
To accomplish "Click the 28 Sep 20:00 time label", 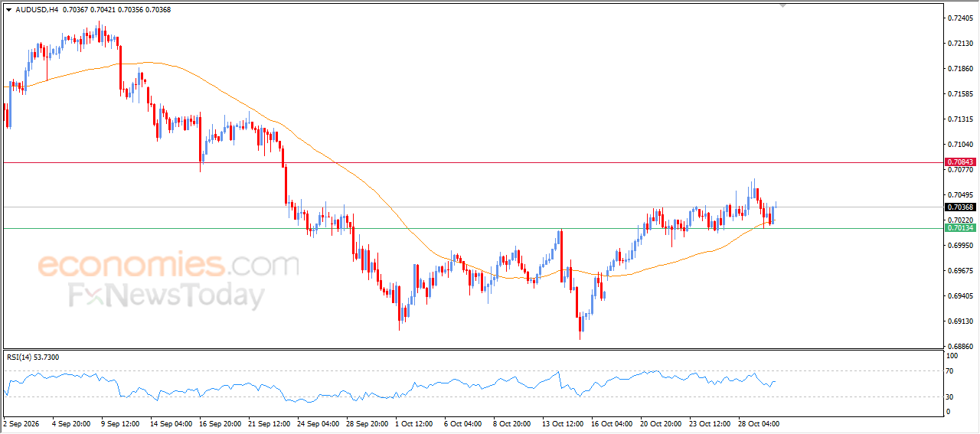I will [368, 423].
